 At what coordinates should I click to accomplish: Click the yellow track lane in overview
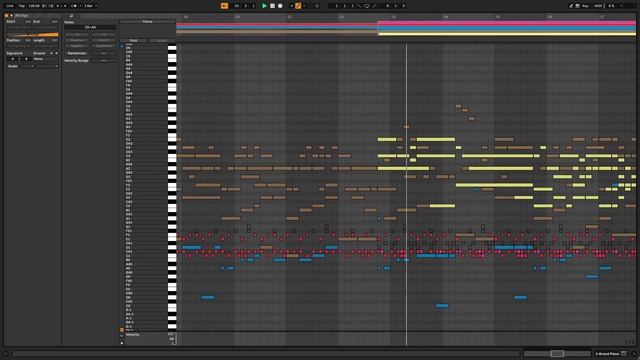pyautogui.click(x=507, y=34)
